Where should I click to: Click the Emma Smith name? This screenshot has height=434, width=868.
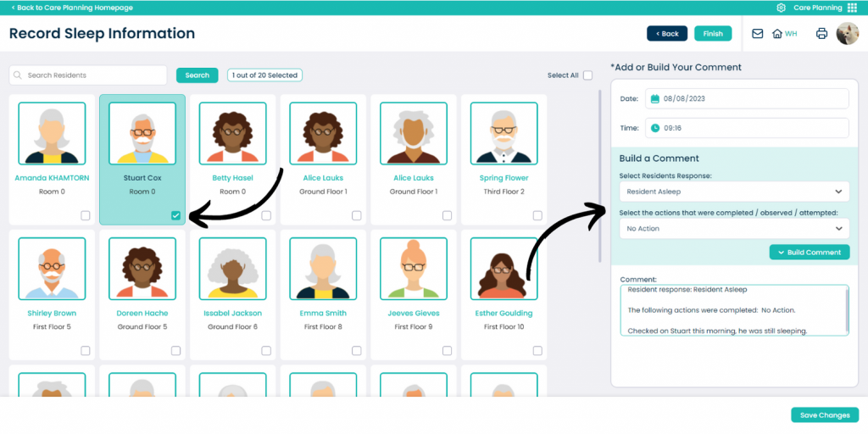[x=323, y=314]
